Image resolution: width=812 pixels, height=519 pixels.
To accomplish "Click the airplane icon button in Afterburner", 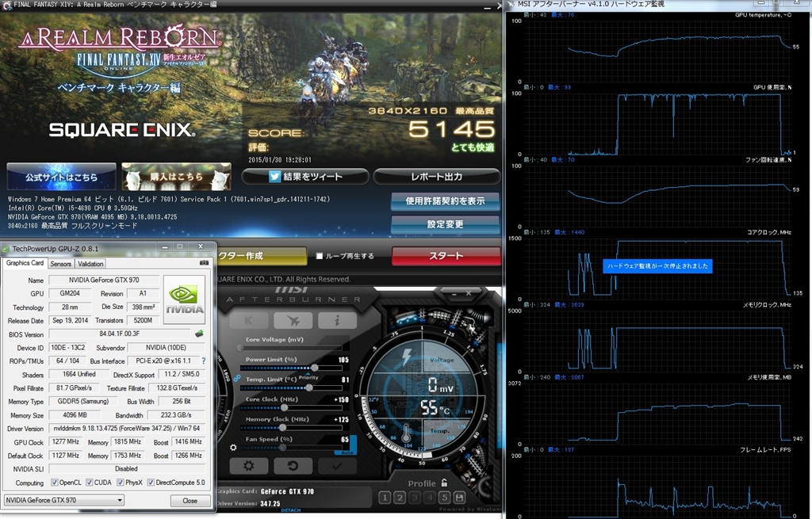I will click(293, 321).
